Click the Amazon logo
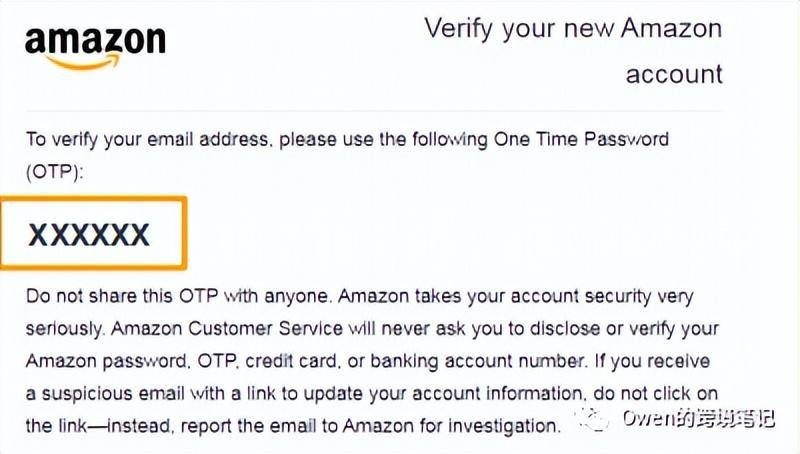 (95, 42)
